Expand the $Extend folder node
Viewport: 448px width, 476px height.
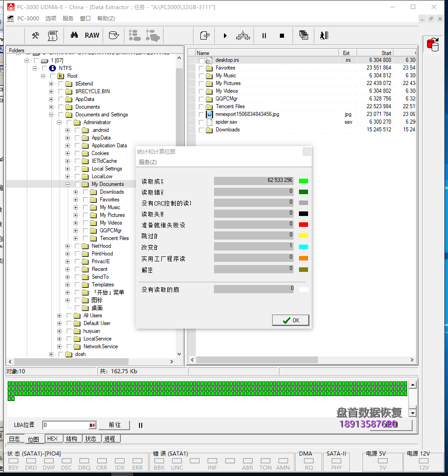51,84
